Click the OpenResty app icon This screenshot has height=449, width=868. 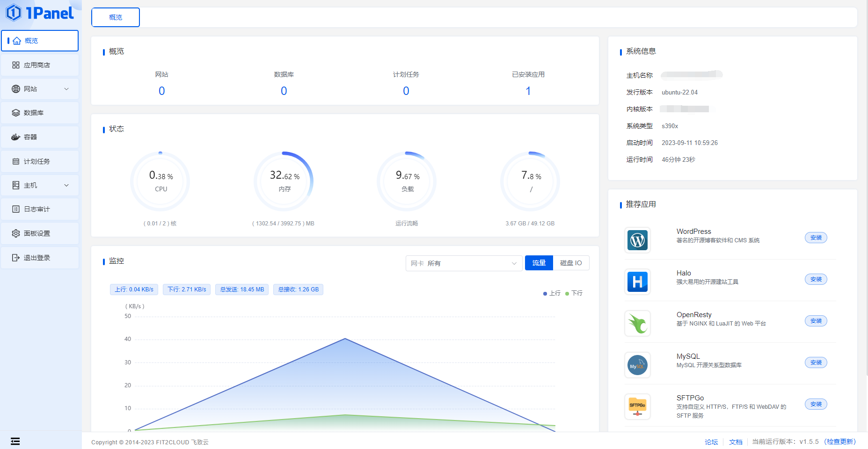pyautogui.click(x=637, y=323)
